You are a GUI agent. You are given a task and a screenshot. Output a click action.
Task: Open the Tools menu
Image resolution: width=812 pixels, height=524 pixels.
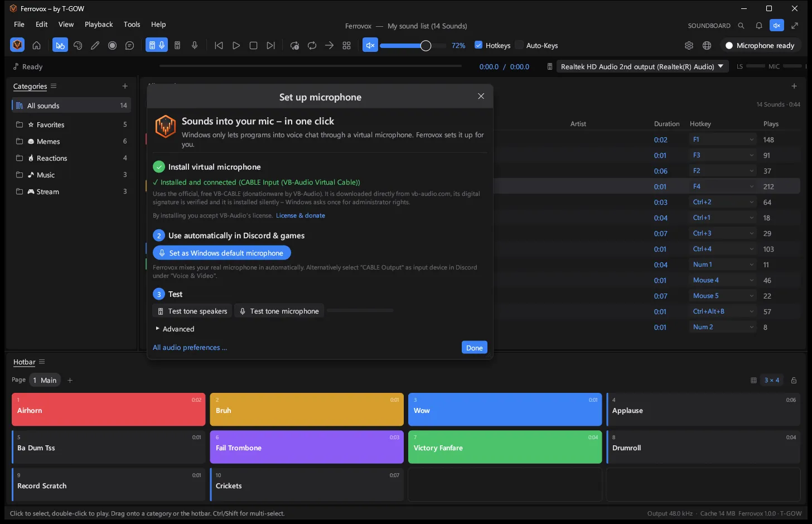point(132,25)
